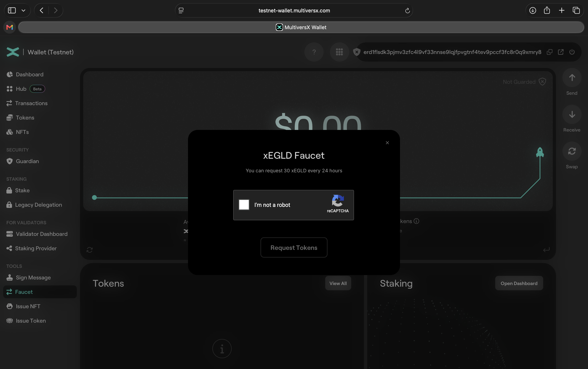Image resolution: width=588 pixels, height=369 pixels.
Task: Click View All tokens button
Action: (x=338, y=283)
